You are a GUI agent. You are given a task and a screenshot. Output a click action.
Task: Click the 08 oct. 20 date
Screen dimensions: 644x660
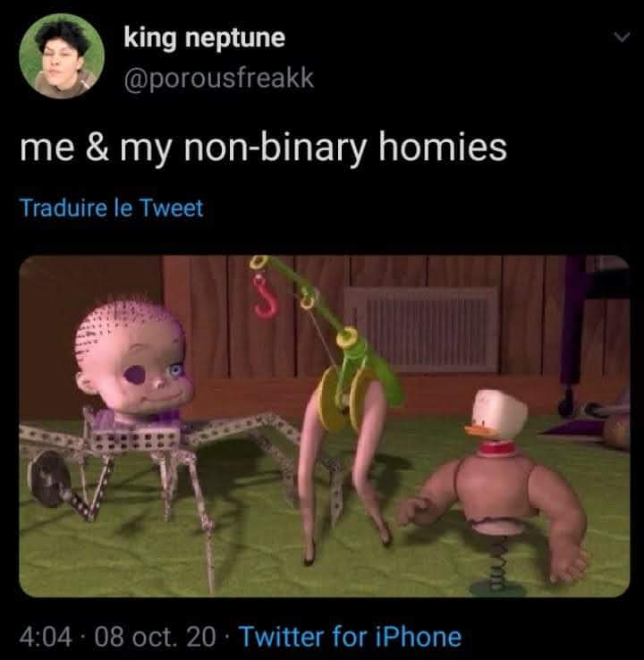click(x=155, y=637)
